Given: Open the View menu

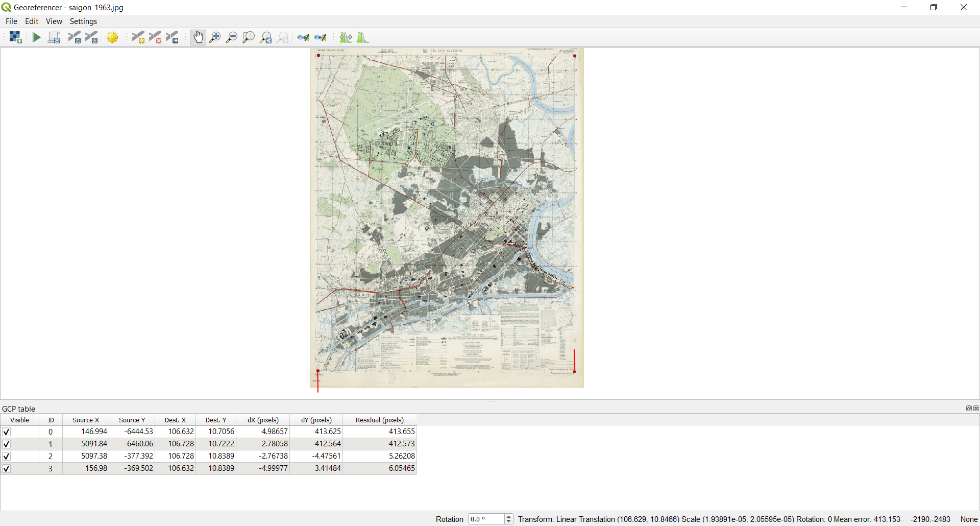Looking at the screenshot, I should click(x=54, y=21).
